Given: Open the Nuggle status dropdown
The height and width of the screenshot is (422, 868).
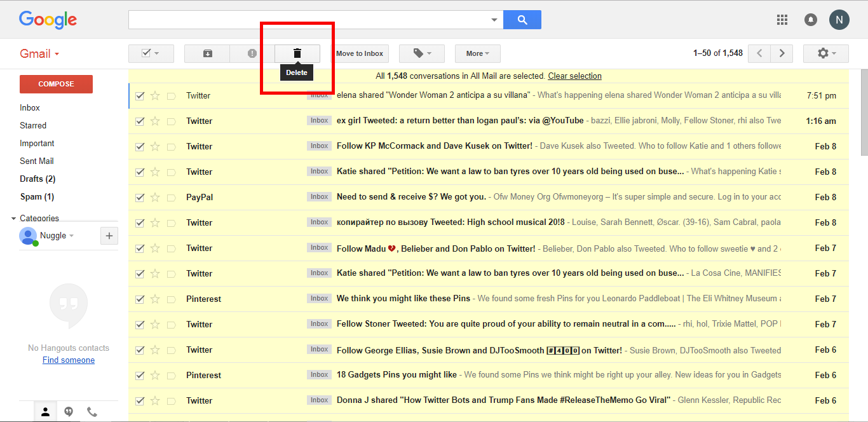Looking at the screenshot, I should pyautogui.click(x=71, y=236).
